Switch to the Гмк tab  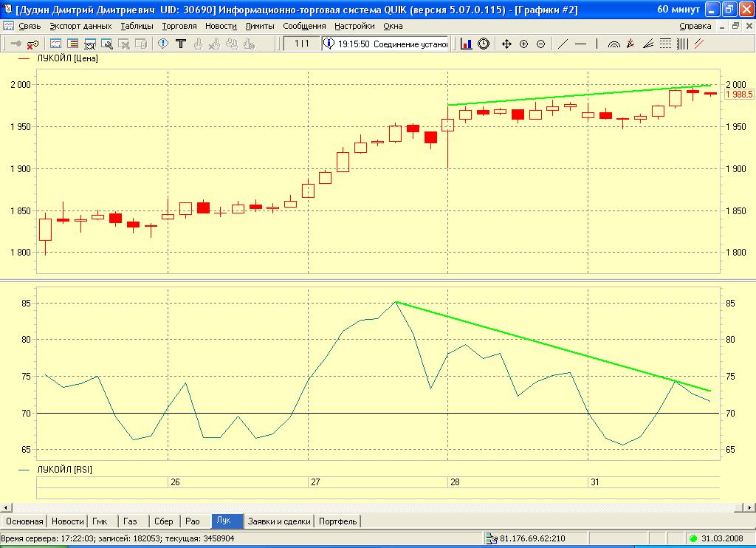coord(100,521)
